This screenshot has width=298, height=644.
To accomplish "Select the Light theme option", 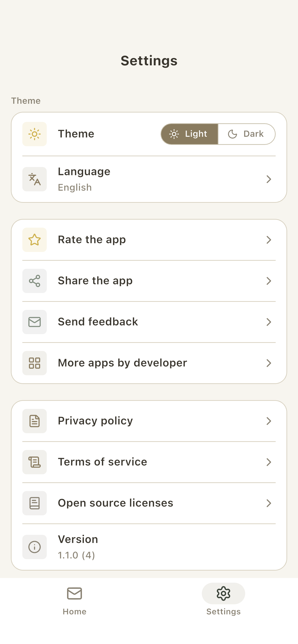I will click(x=189, y=134).
